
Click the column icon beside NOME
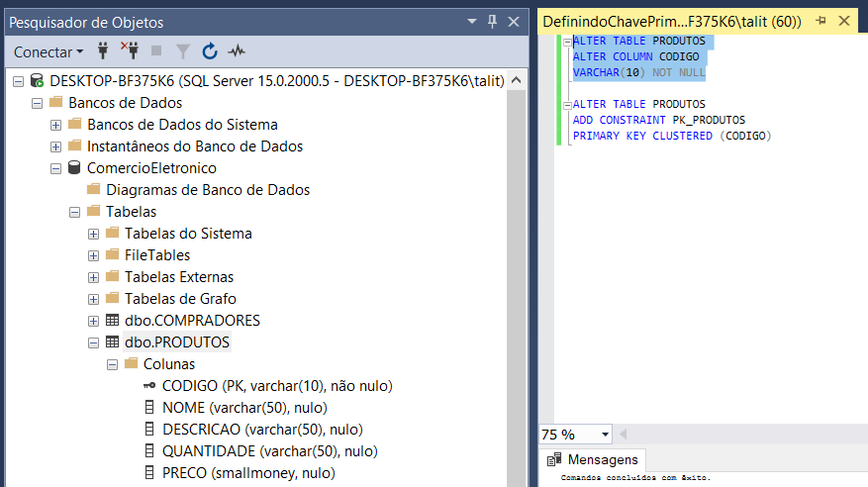[x=149, y=407]
